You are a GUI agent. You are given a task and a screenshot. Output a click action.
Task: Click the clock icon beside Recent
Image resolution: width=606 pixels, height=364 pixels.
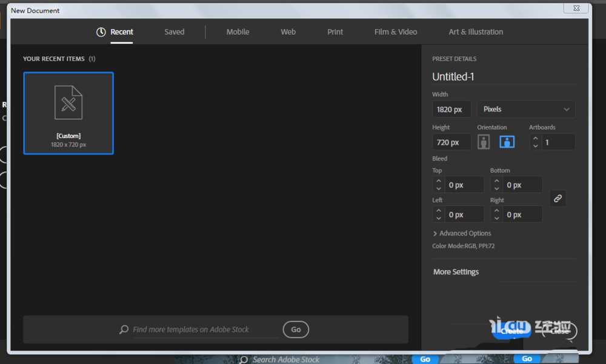click(x=101, y=32)
